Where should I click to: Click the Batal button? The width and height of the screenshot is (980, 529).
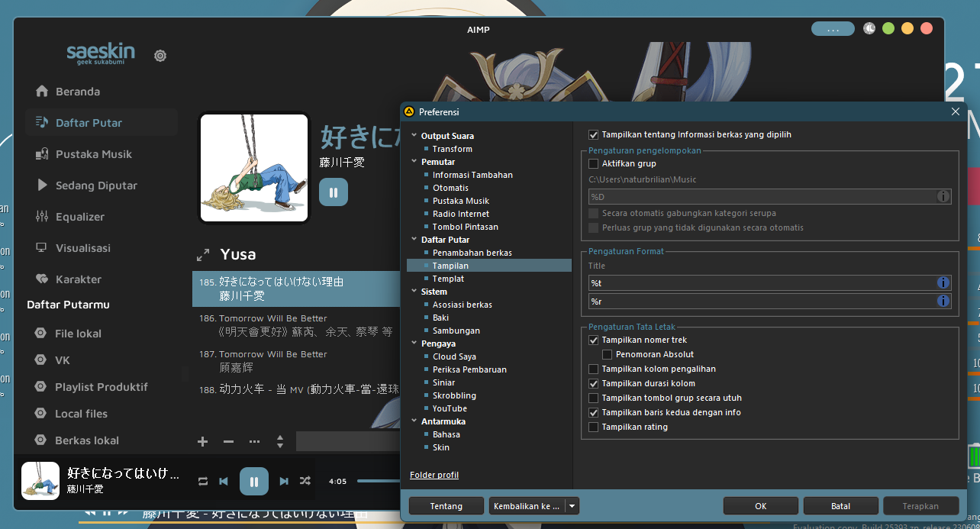[840, 505]
